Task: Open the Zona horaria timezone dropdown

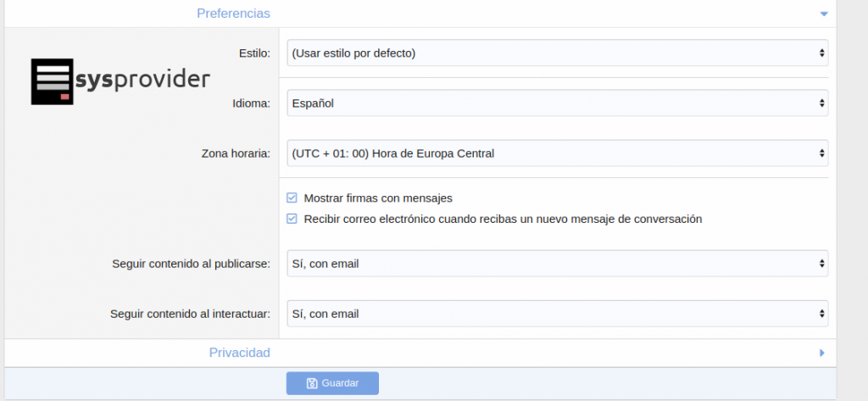Action: (x=557, y=153)
